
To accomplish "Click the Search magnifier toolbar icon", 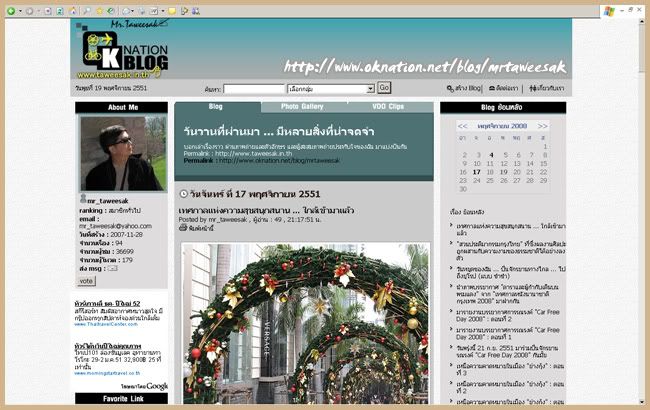I will (87, 11).
